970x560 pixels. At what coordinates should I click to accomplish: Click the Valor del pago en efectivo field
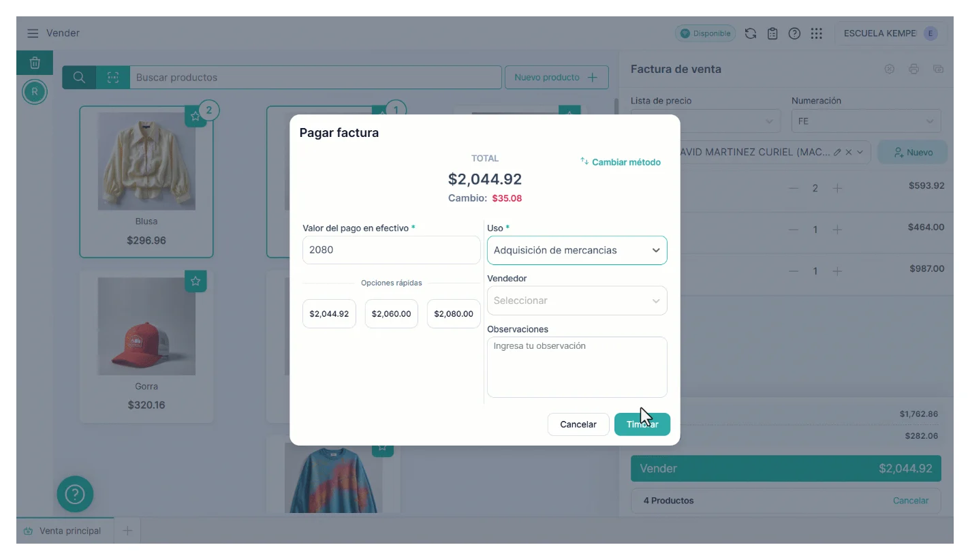(x=392, y=250)
